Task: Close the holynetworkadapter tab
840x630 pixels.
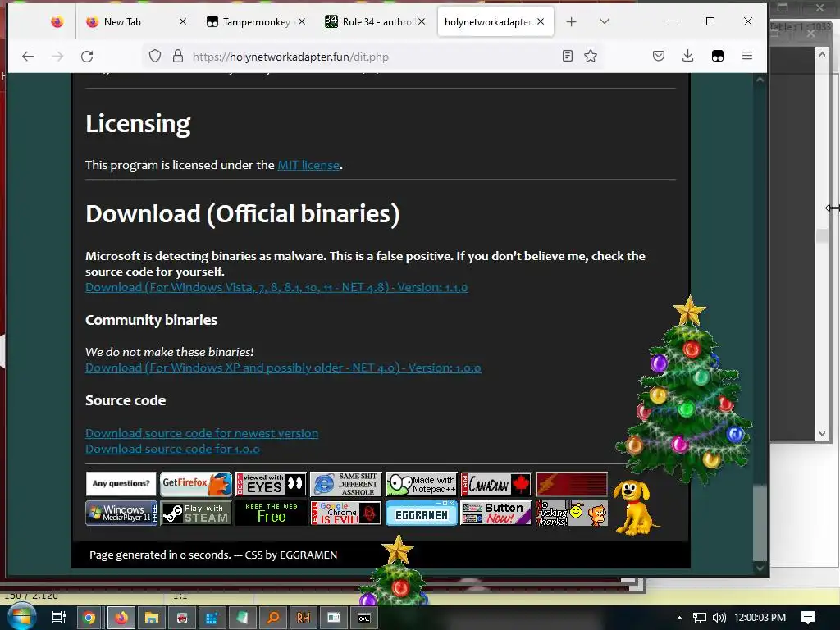Action: coord(541,21)
